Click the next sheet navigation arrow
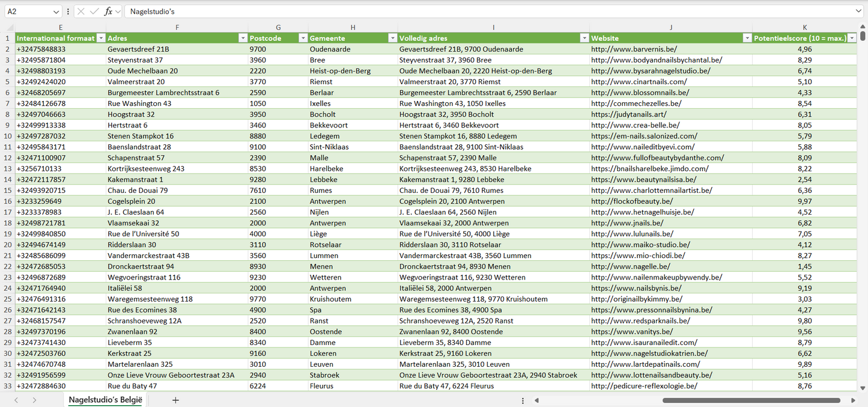868x407 pixels. click(34, 400)
